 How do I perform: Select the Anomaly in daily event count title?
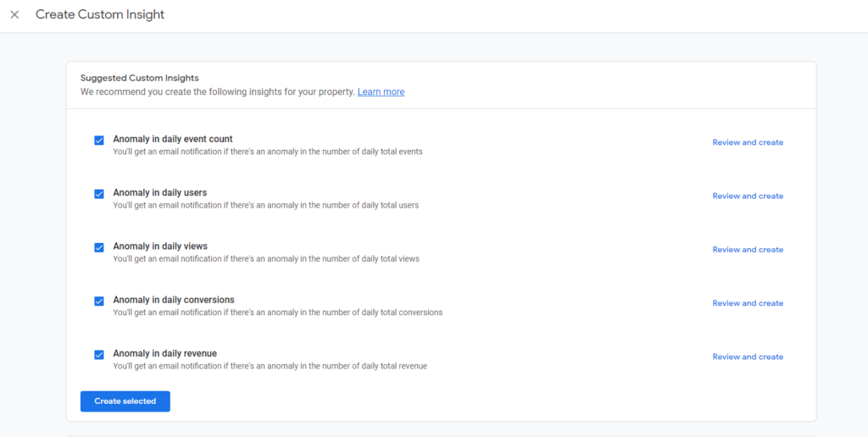click(x=173, y=139)
